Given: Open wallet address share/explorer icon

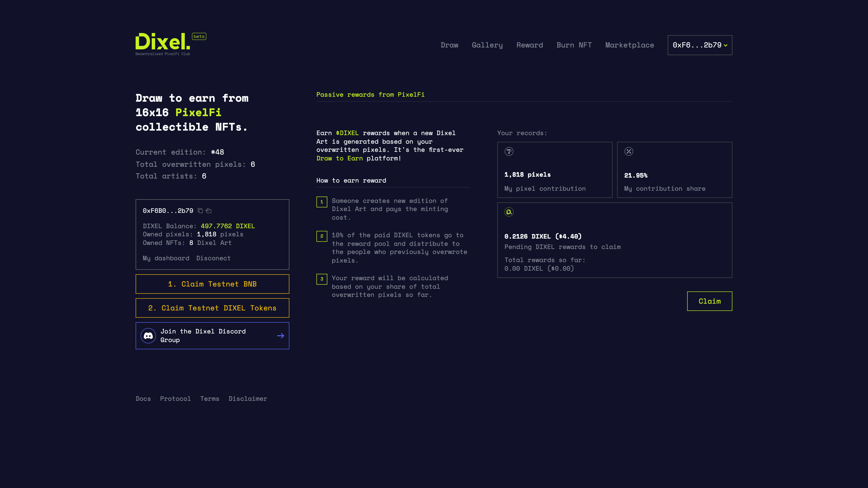Looking at the screenshot, I should pos(209,211).
